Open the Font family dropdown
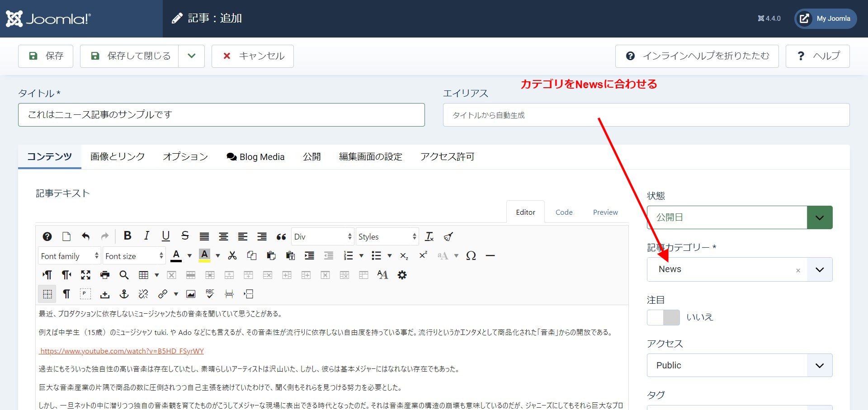Viewport: 868px width, 410px height. [x=69, y=256]
